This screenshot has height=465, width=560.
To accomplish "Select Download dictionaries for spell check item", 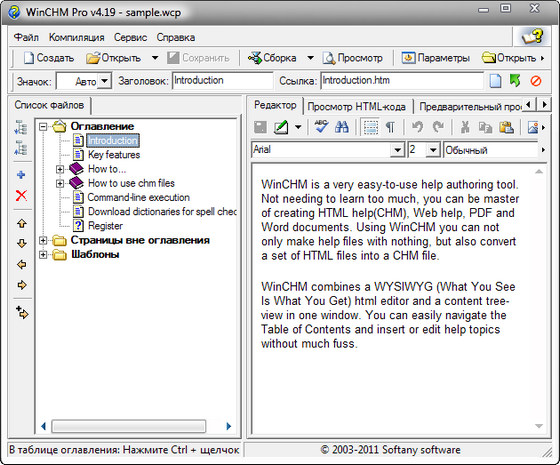I will [x=162, y=212].
